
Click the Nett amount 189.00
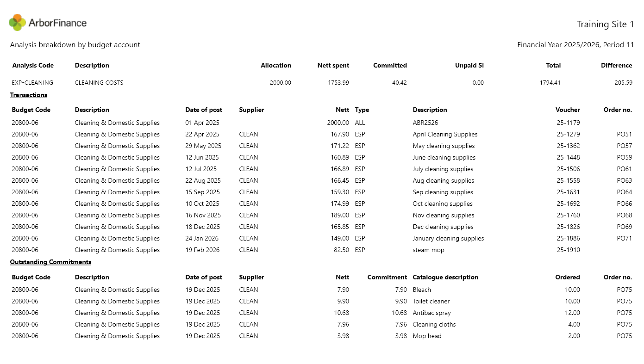pos(340,215)
